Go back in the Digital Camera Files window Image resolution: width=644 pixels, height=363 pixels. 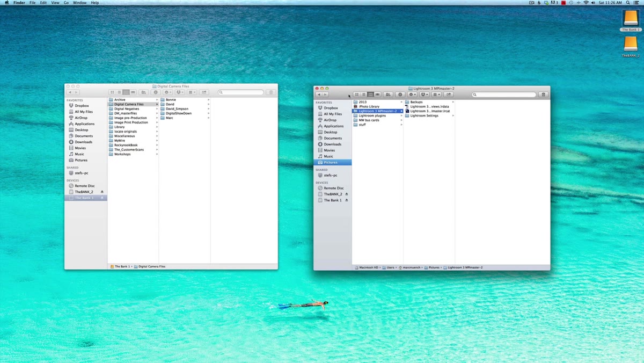69,92
